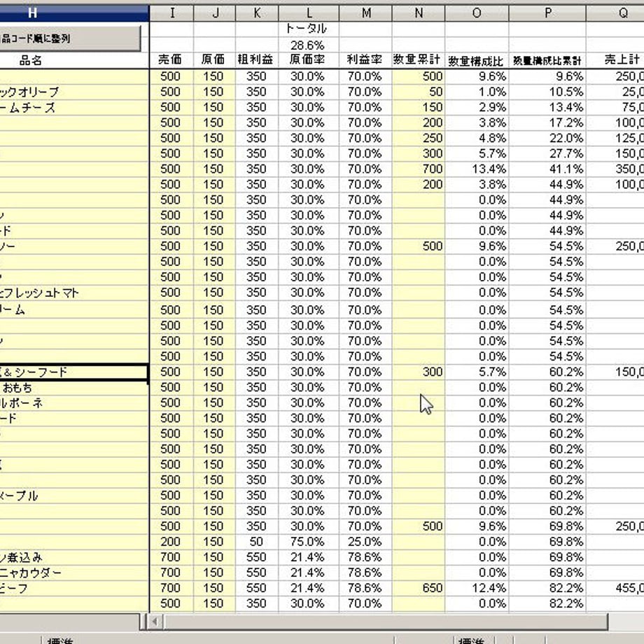The height and width of the screenshot is (644, 644).
Task: Select the product cell ending ン煮込み
Action: pyautogui.click(x=74, y=557)
